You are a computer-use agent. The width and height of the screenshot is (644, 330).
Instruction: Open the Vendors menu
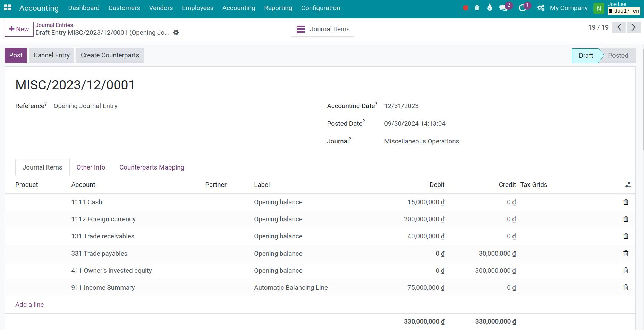[161, 8]
